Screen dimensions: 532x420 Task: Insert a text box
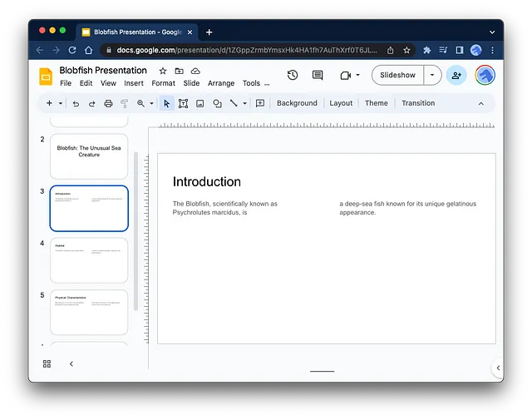[183, 103]
